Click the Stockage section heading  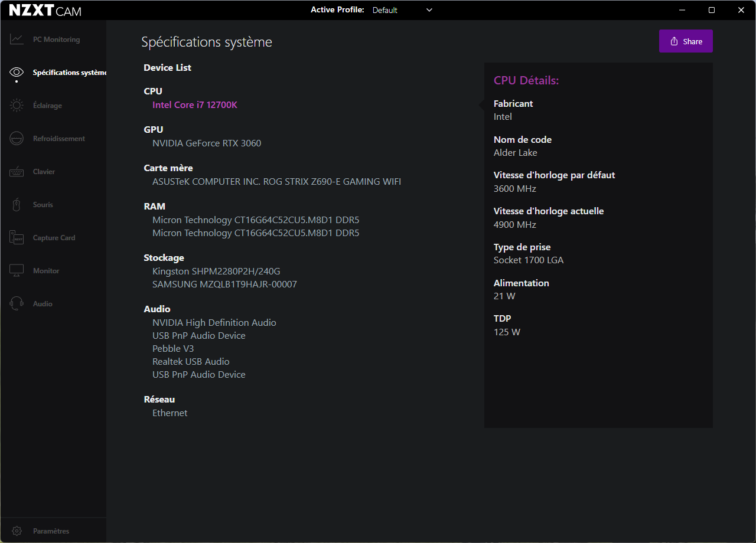click(164, 258)
